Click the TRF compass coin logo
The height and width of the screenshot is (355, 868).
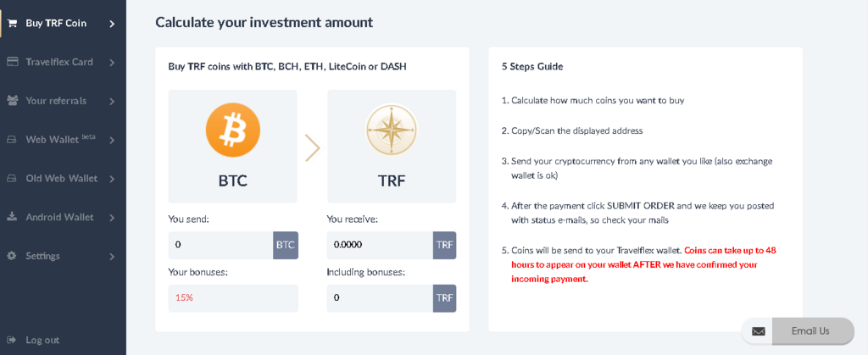point(392,130)
